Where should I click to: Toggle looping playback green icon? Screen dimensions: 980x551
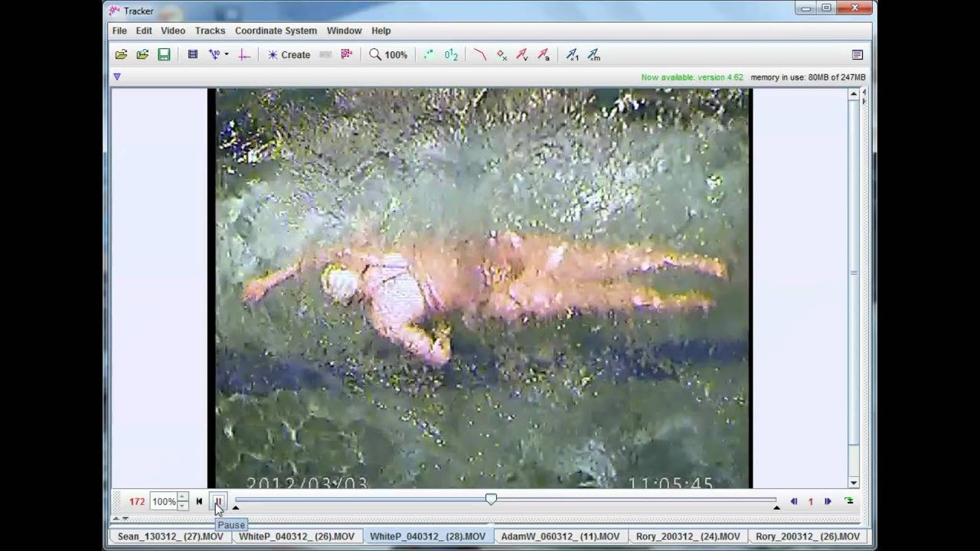(849, 501)
